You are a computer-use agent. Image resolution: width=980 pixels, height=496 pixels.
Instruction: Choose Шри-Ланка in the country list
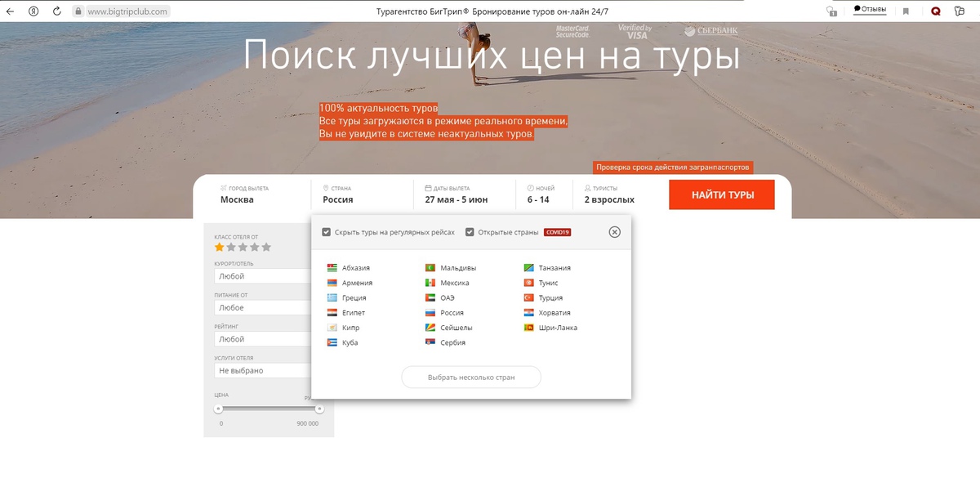coord(558,328)
